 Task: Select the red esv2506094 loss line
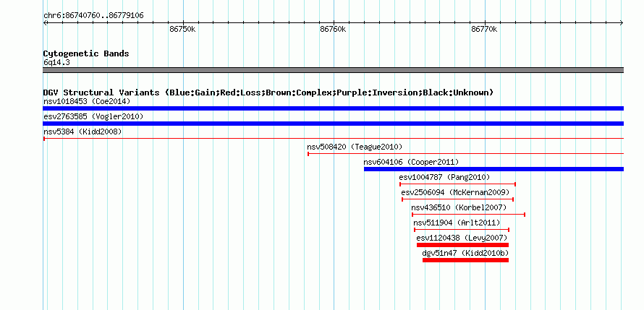(x=457, y=199)
